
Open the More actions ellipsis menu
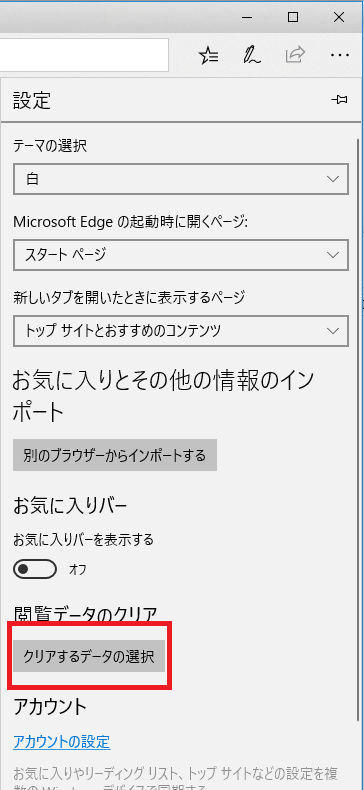coord(340,55)
